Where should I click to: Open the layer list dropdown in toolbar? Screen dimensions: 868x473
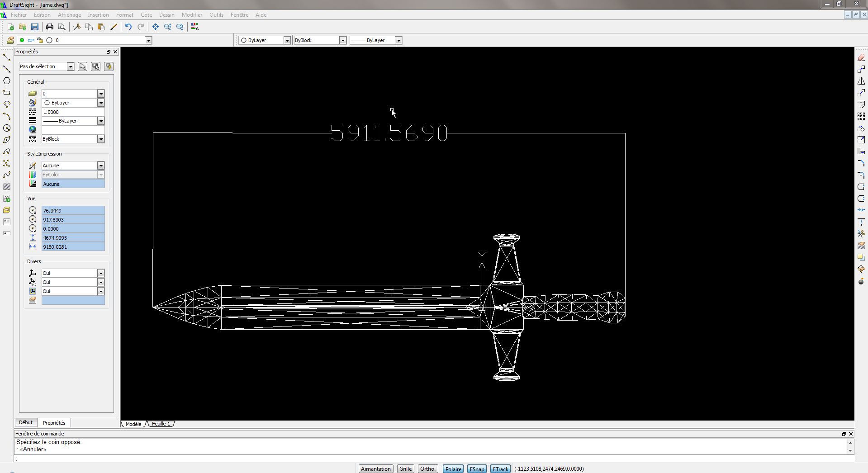click(148, 40)
